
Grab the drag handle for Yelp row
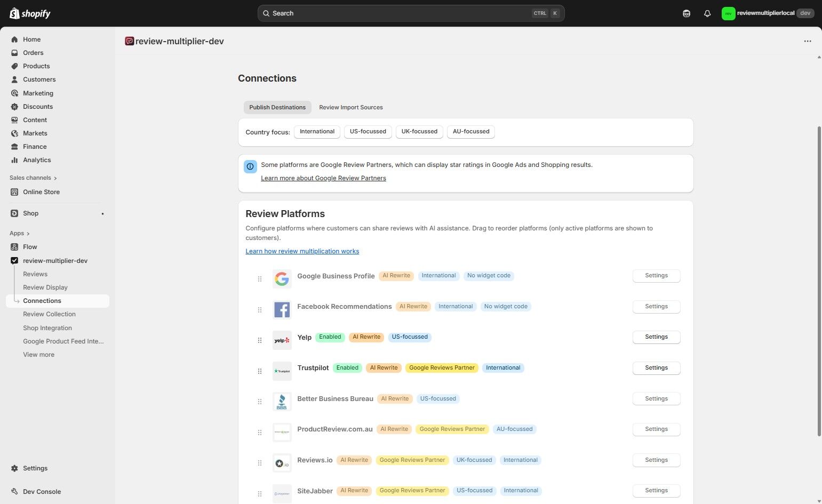tap(260, 340)
